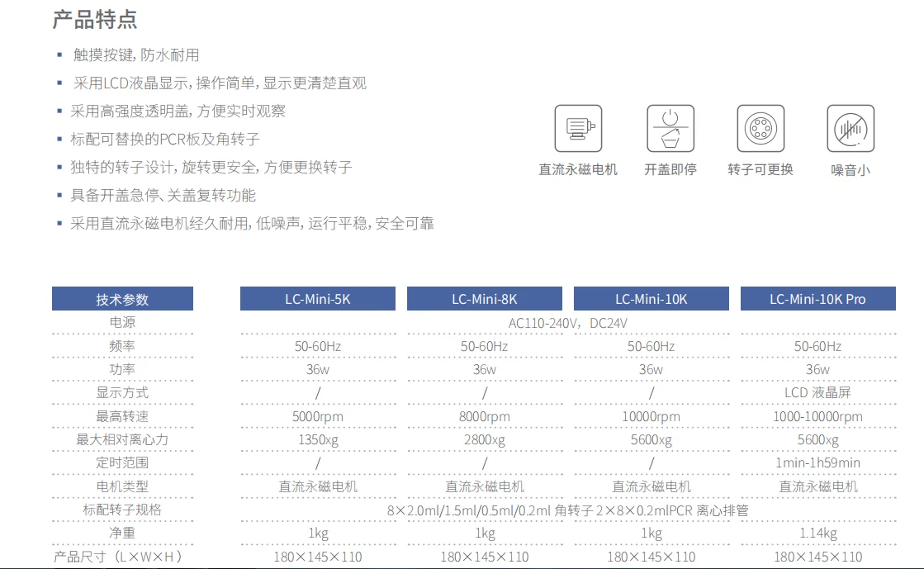This screenshot has width=924, height=569.
Task: Click the 转子可更换 caption text
Action: [x=761, y=170]
